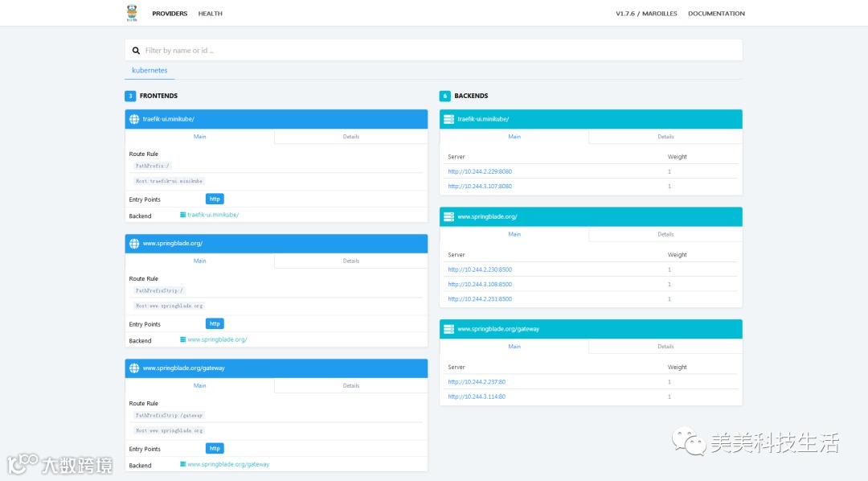Open Details tab of www.springblade.org/gateway backend

pyautogui.click(x=665, y=347)
